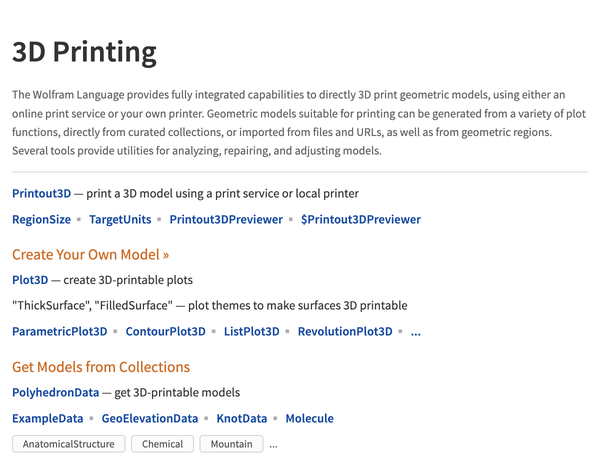Select the Chemical entity button

coord(163,444)
